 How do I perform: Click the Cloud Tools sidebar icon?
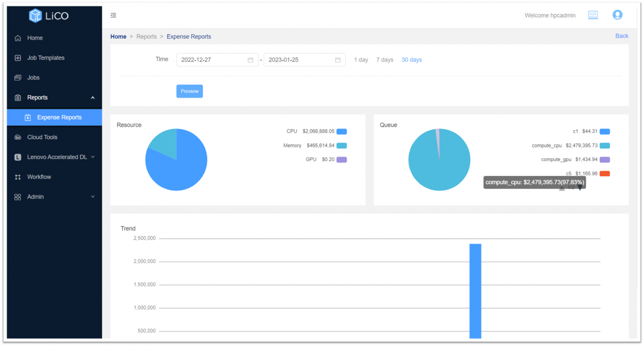[18, 137]
